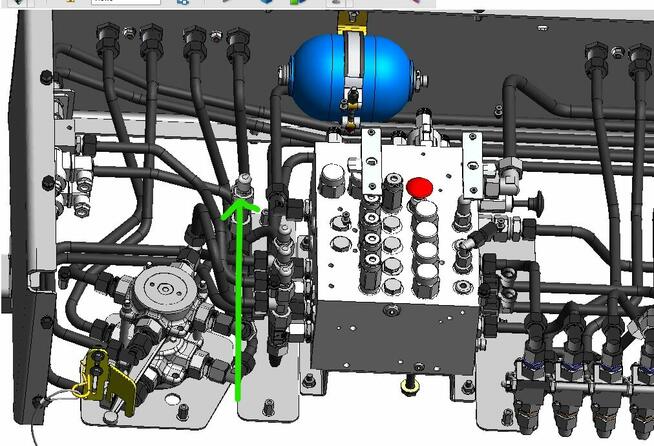Select the gray manifold block front face
Image resolution: width=654 pixels, height=446 pixels.
390,335
